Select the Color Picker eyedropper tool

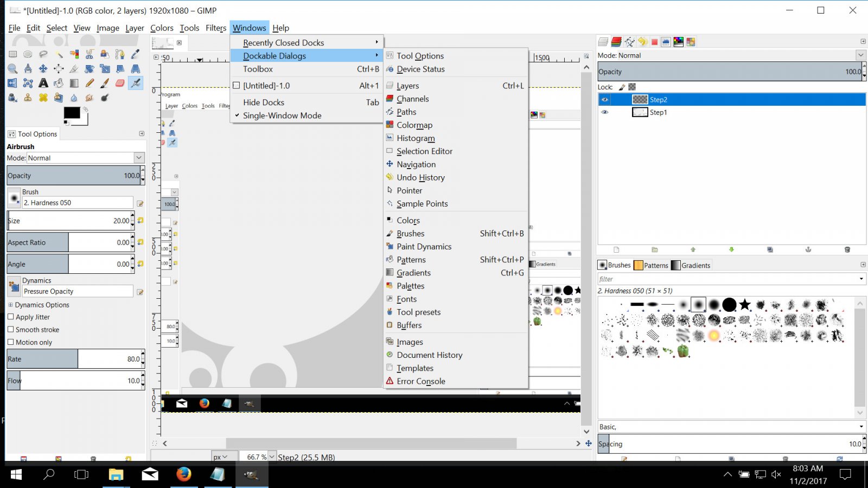(136, 54)
